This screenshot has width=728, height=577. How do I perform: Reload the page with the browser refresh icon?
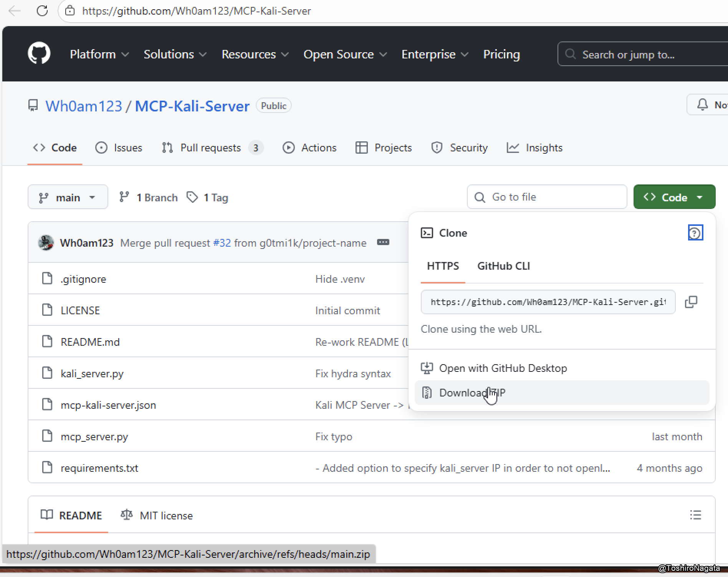(x=42, y=11)
